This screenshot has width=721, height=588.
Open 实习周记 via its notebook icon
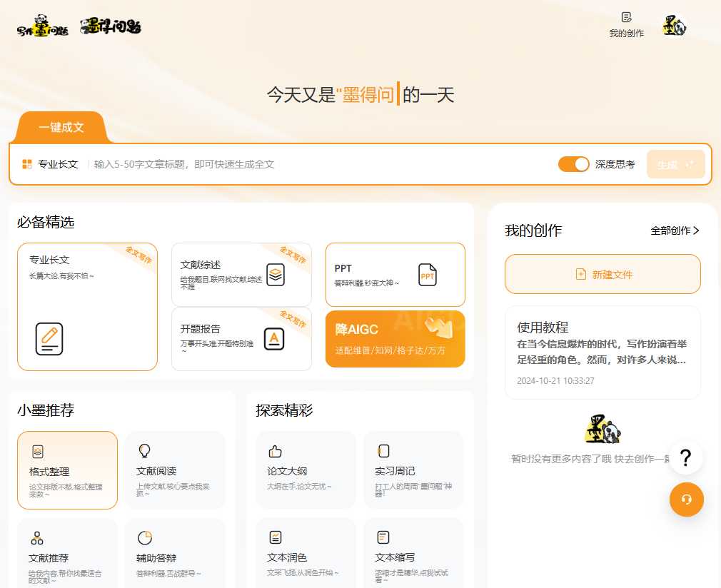point(383,450)
